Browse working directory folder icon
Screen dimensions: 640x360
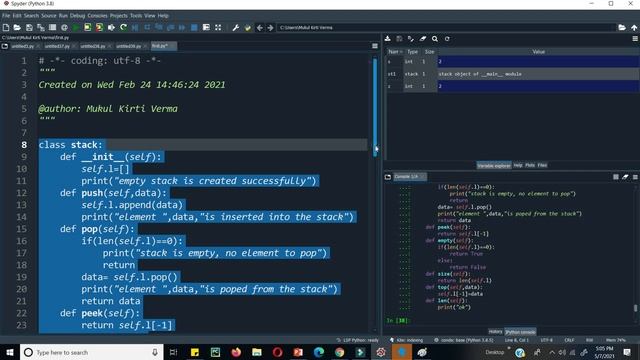click(622, 27)
